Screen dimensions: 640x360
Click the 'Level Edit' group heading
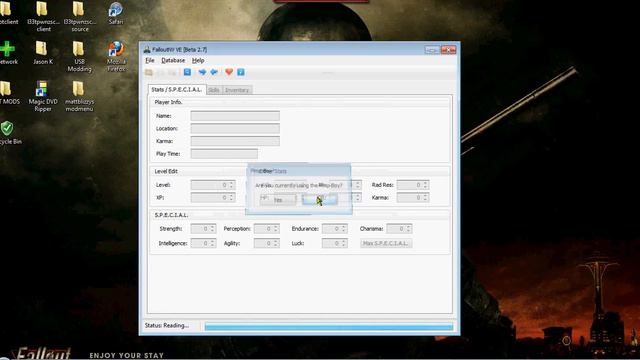pyautogui.click(x=166, y=171)
